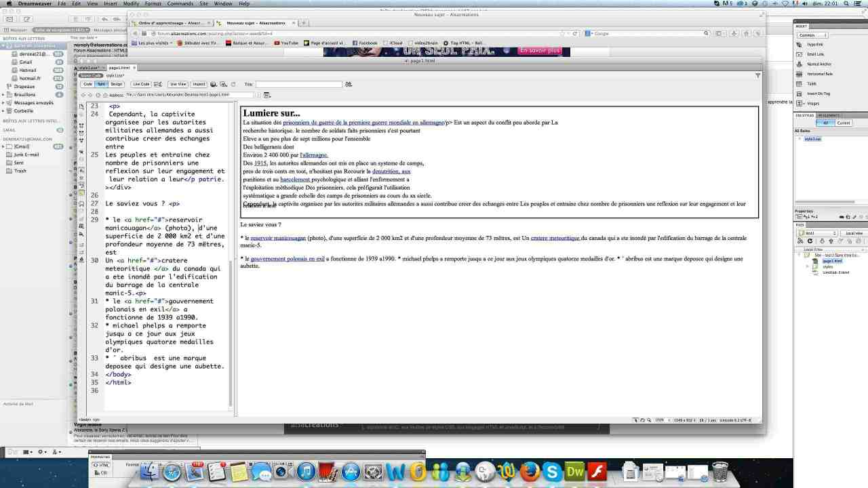Click the Dreamweaver Dw icon in Dock

click(x=574, y=471)
